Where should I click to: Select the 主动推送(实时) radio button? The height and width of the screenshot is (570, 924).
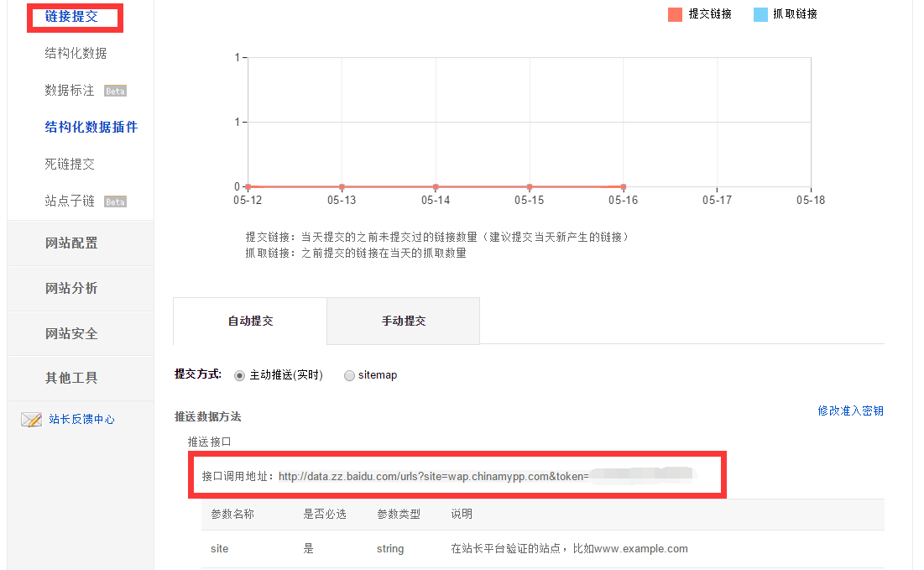[x=239, y=375]
